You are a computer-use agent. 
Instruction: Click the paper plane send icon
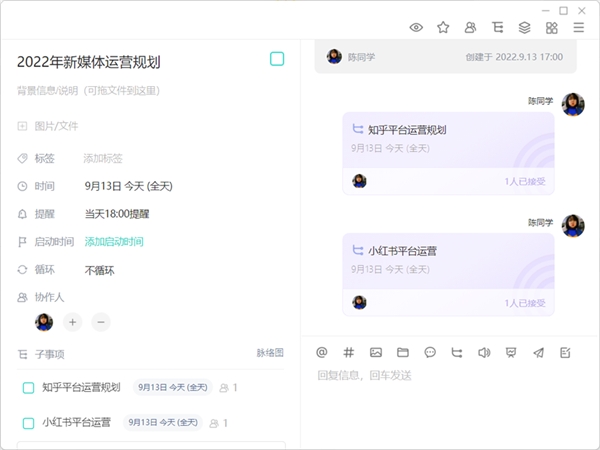click(x=538, y=352)
